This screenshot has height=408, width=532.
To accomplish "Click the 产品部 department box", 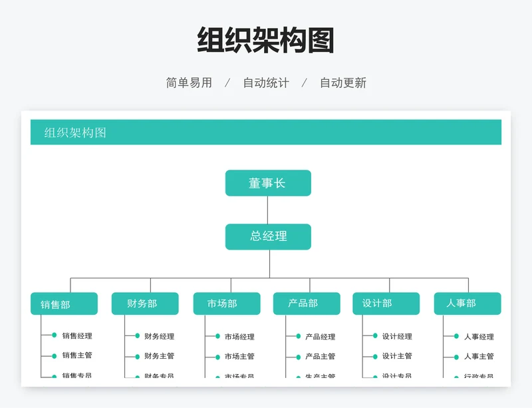I will [x=307, y=304].
